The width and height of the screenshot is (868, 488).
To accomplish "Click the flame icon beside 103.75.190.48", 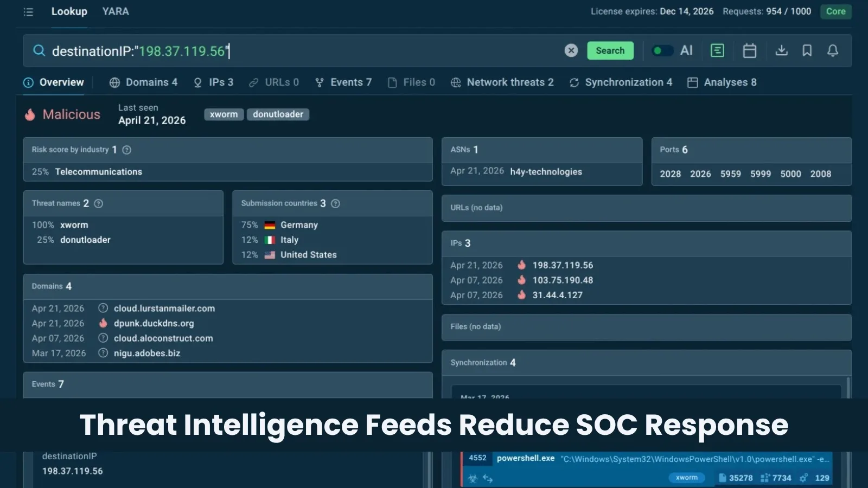I will coord(521,280).
